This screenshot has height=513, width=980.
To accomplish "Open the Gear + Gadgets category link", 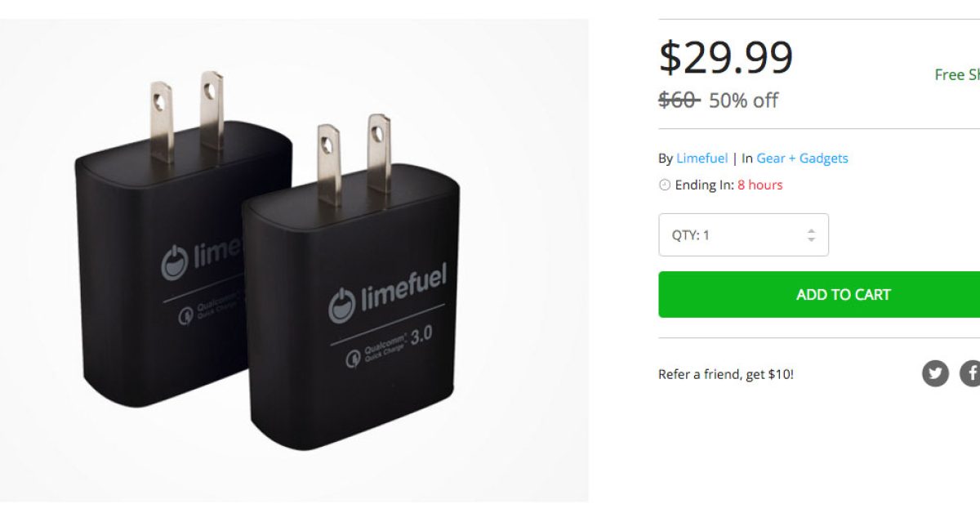I will (802, 158).
